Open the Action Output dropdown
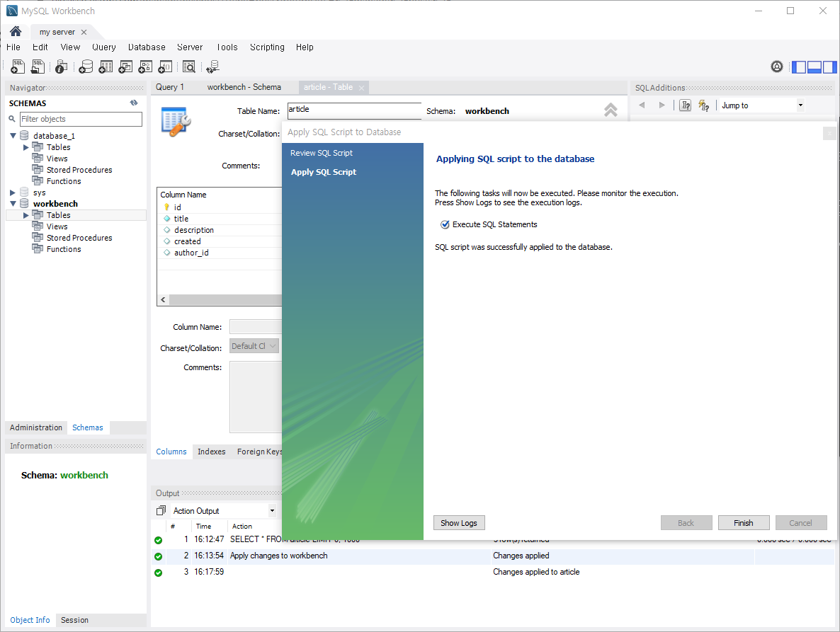Viewport: 840px width, 632px height. point(272,510)
